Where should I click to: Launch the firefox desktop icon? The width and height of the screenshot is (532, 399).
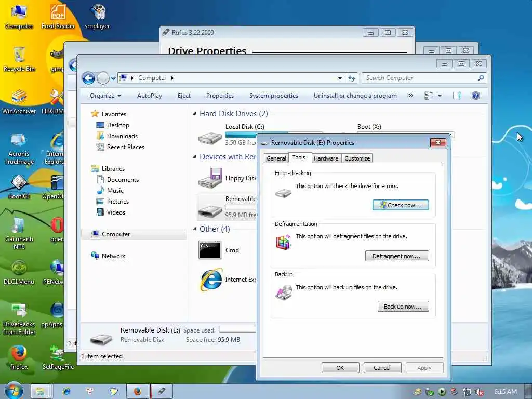[x=19, y=357]
